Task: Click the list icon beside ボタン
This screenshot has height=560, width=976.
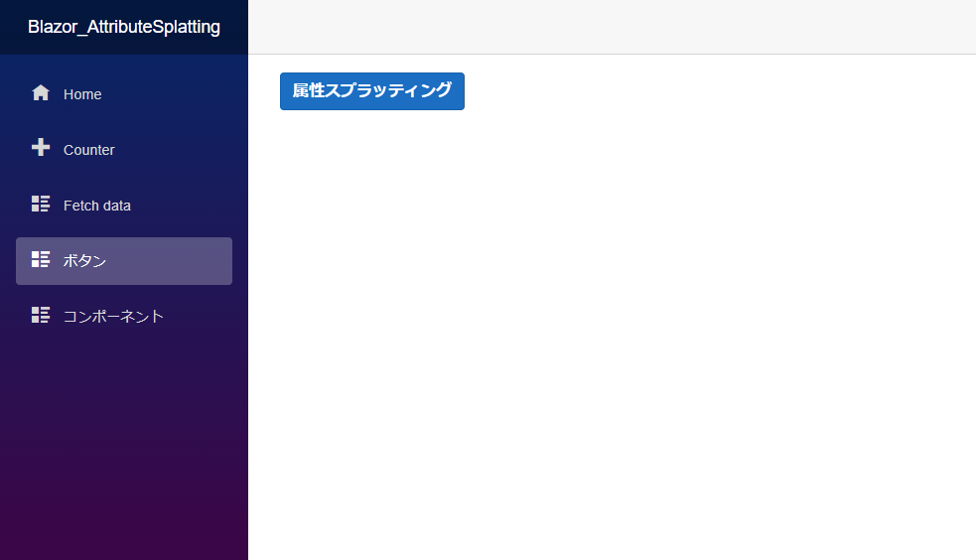Action: coord(41,259)
